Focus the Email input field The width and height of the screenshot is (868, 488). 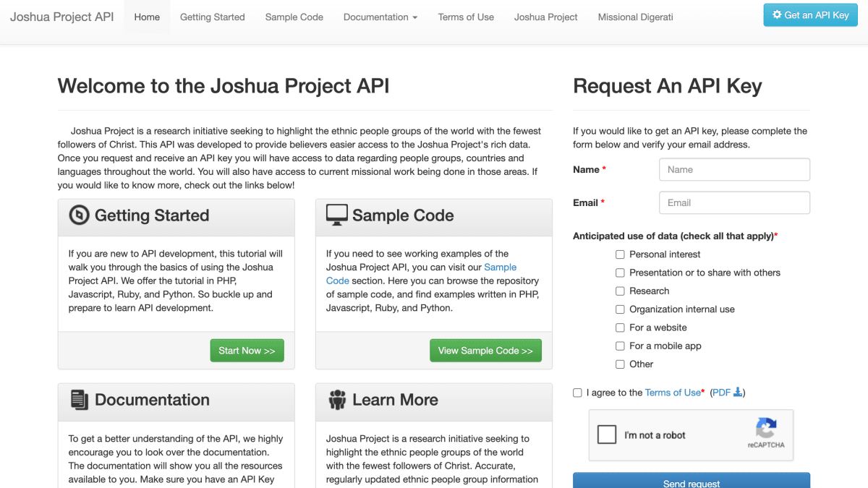pos(734,202)
